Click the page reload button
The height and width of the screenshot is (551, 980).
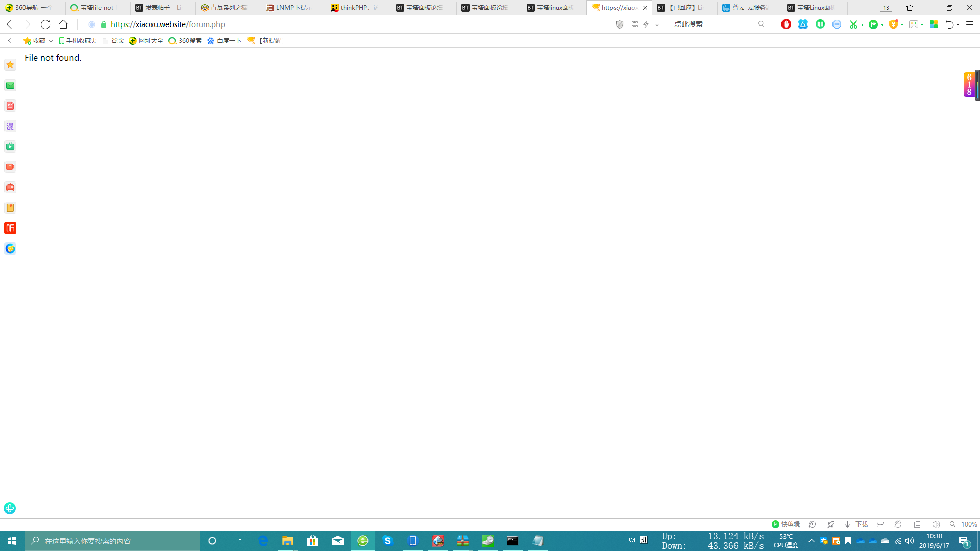45,24
